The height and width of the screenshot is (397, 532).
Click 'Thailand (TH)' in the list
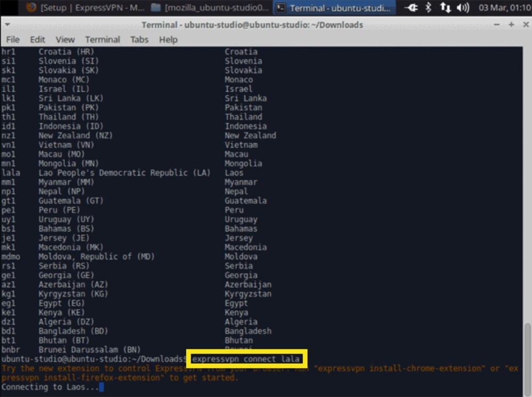69,117
